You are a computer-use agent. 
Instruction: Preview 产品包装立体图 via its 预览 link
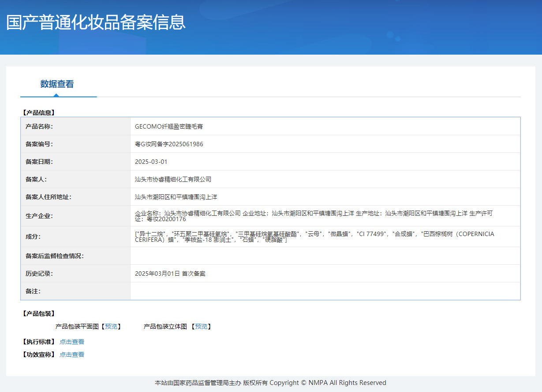click(201, 326)
